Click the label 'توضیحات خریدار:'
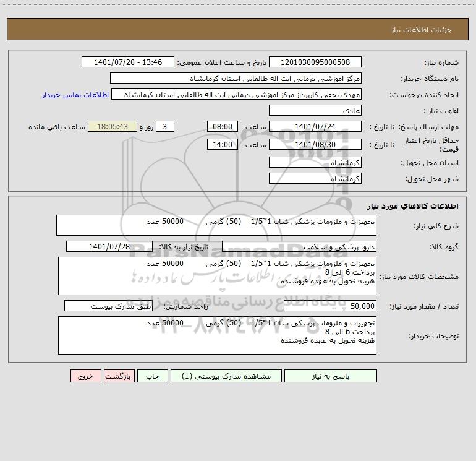The image size is (476, 461). (x=434, y=337)
